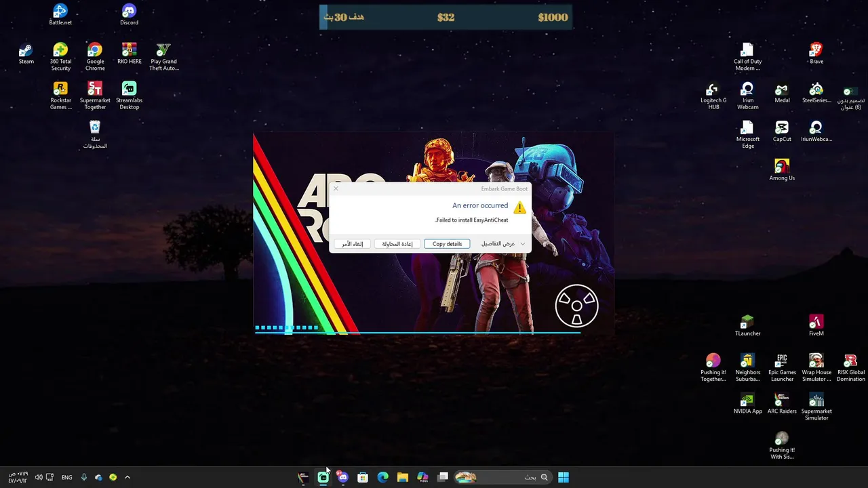Select Microsoft Edge desktop shortcut
Image resolution: width=868 pixels, height=488 pixels.
click(747, 134)
